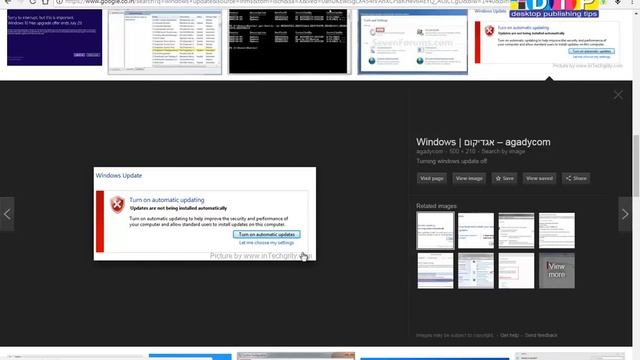Open the fourth related image in the first row
640x360 pixels.
pos(556,231)
